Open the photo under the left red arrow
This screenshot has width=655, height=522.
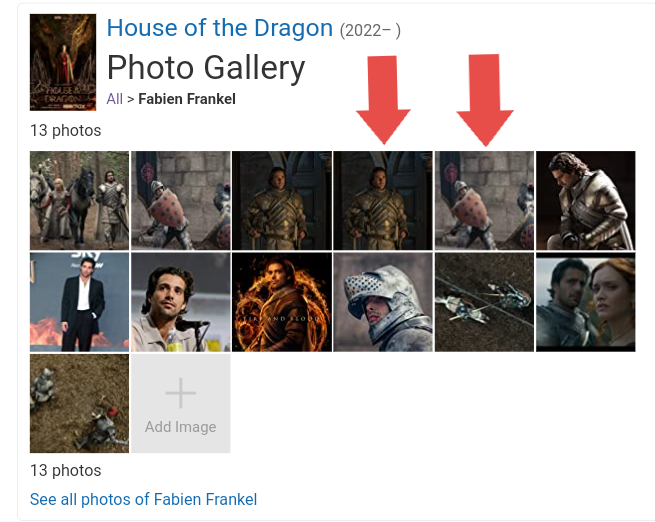[383, 200]
